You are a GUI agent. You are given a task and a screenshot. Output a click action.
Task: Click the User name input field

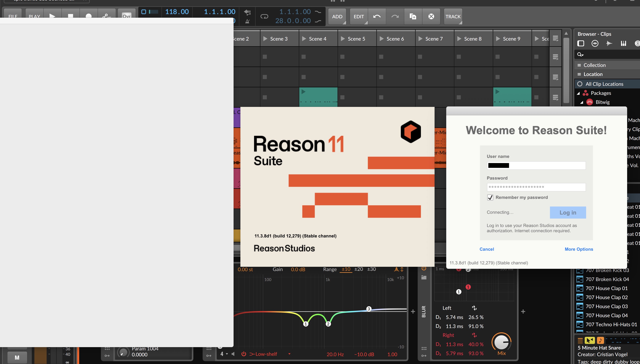click(x=536, y=166)
